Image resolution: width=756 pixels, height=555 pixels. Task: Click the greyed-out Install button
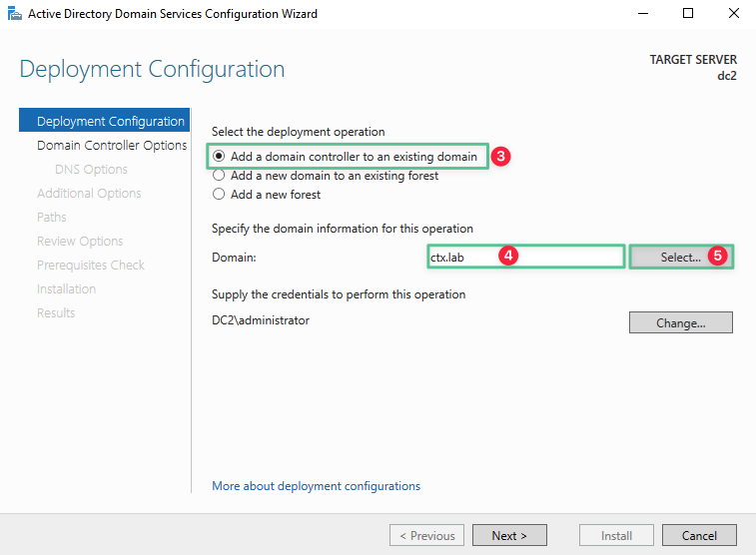[x=616, y=536]
